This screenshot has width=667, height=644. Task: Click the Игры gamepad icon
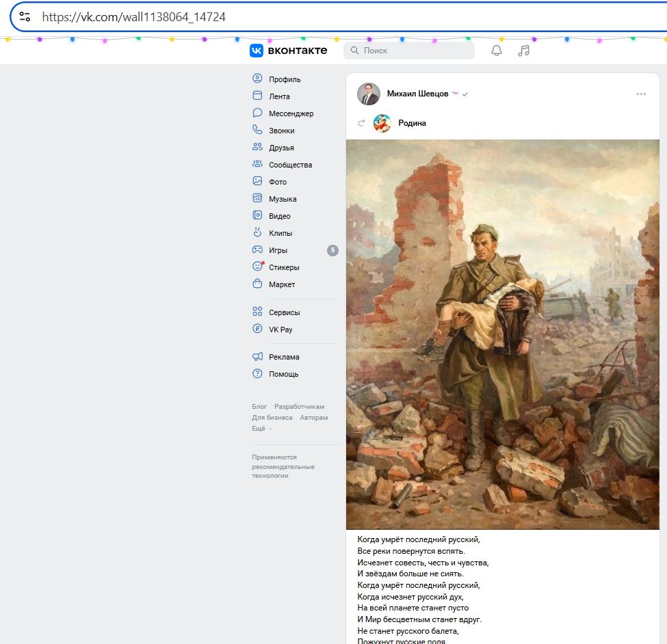[257, 250]
